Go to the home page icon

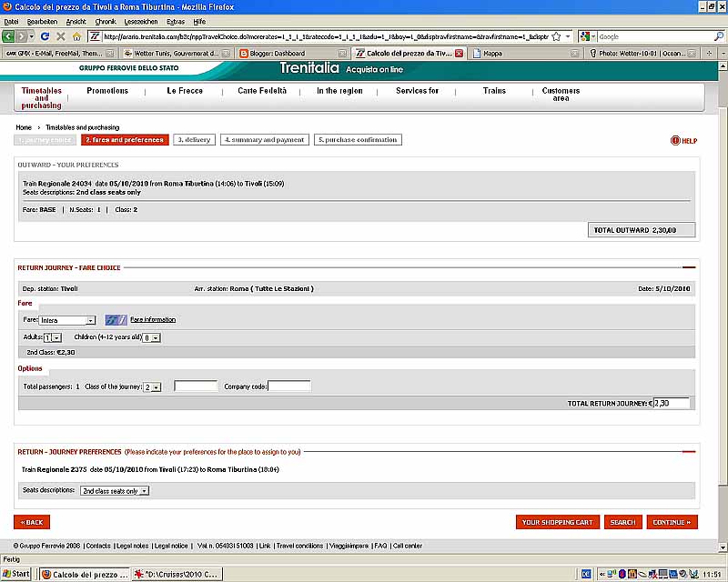(77, 36)
